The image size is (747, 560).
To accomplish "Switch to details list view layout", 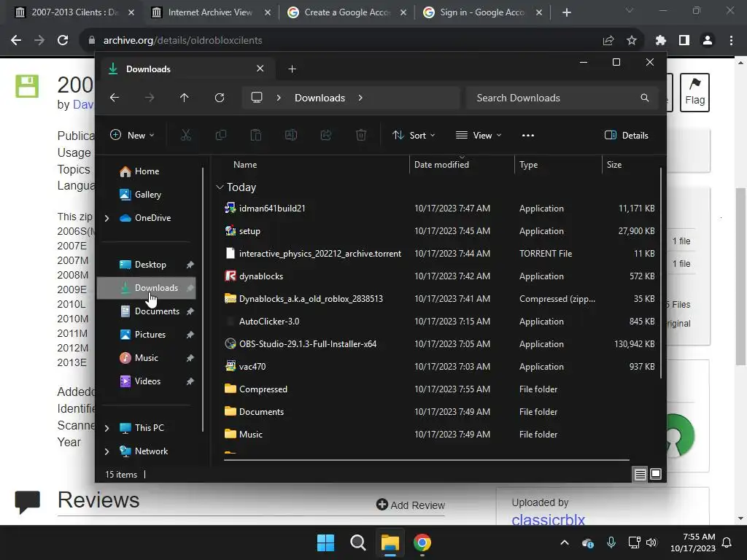I will pos(640,474).
